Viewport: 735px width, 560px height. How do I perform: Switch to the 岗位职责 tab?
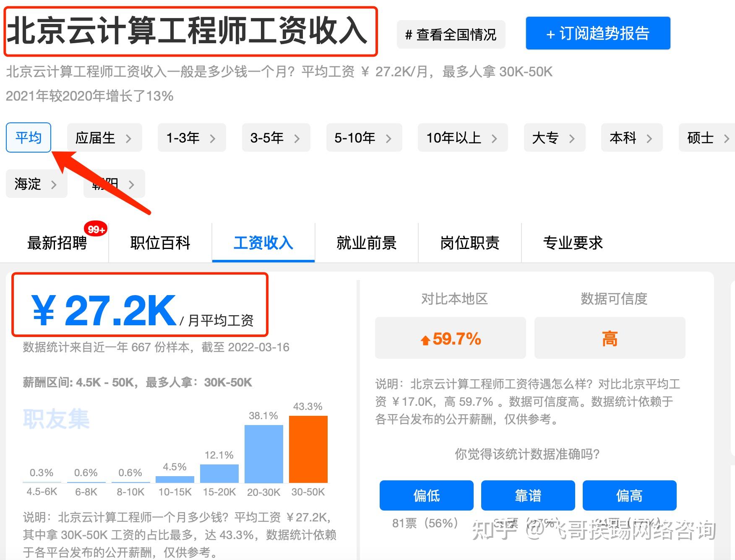[470, 243]
